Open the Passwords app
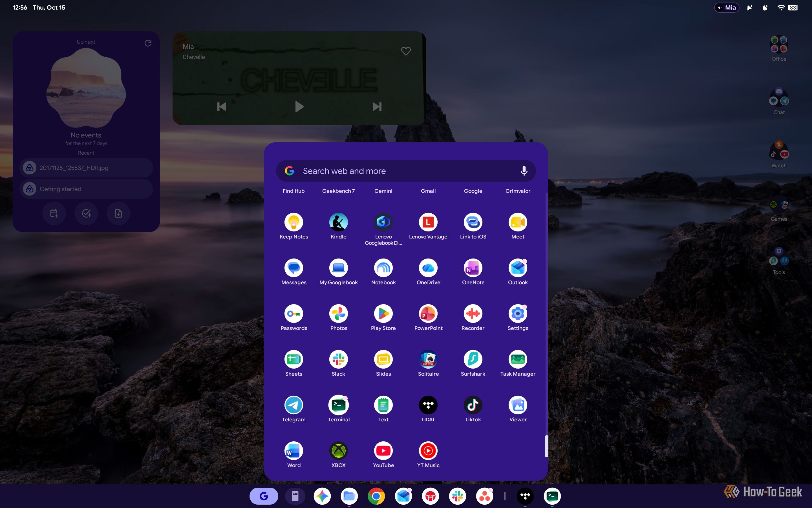Screen dimensions: 812x508 [294, 314]
